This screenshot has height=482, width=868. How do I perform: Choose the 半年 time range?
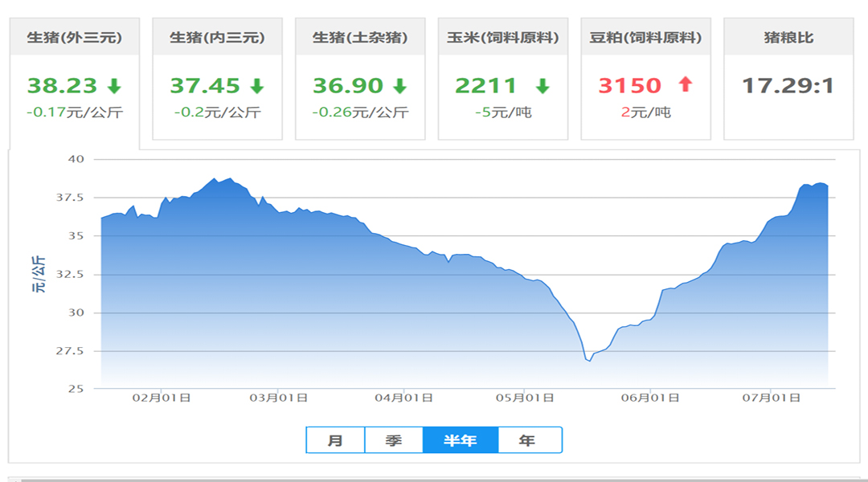click(x=461, y=440)
